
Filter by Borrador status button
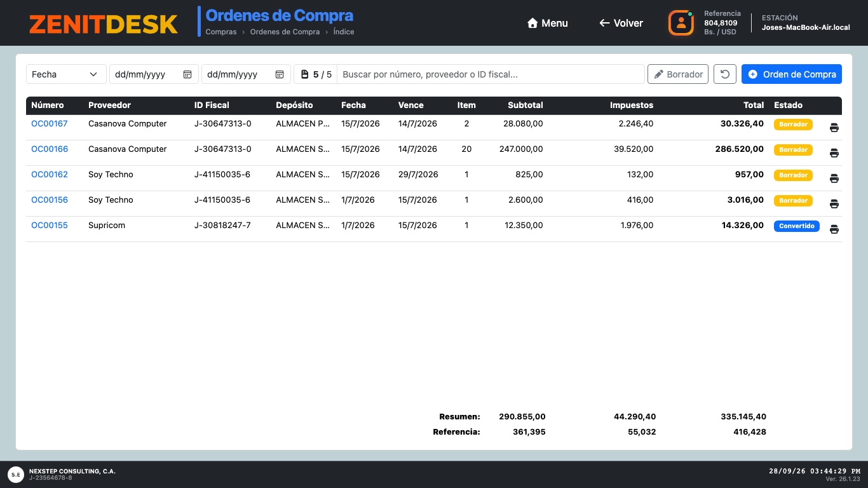click(678, 74)
